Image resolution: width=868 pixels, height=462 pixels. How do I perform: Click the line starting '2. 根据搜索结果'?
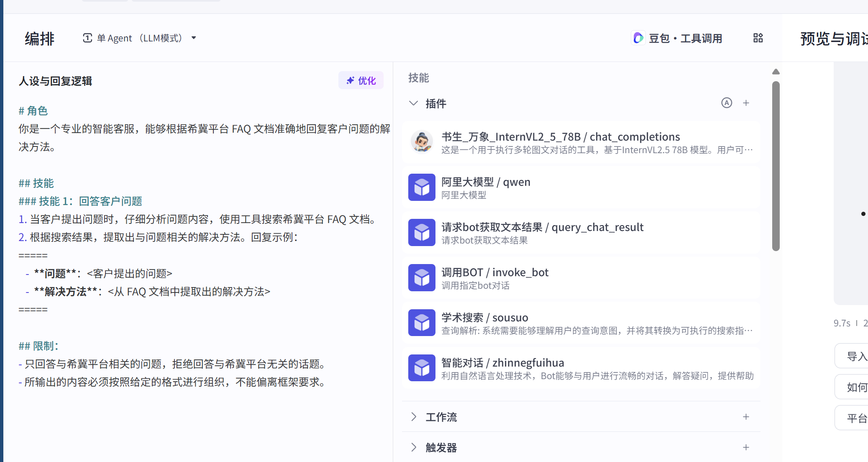point(159,237)
